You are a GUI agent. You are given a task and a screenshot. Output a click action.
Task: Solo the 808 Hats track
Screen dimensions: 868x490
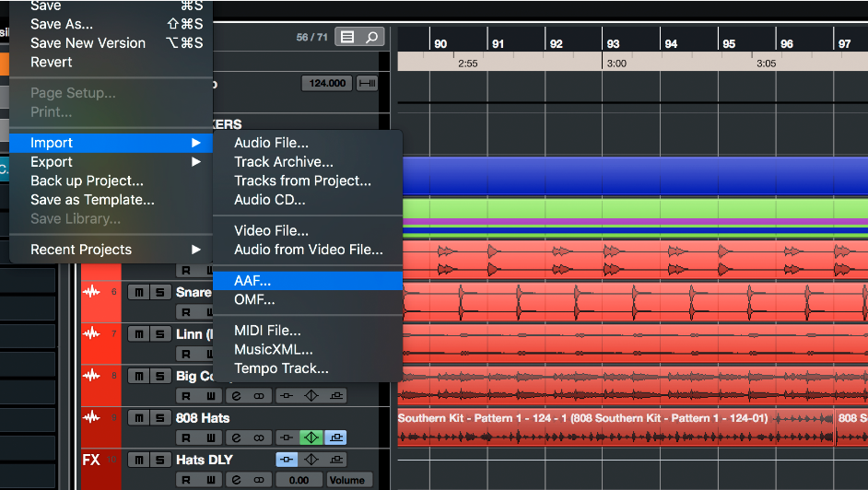click(160, 417)
